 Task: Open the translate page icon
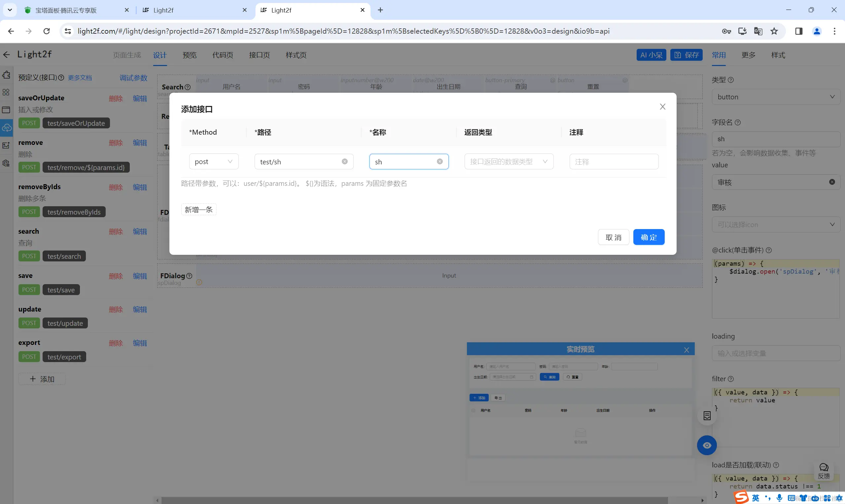pyautogui.click(x=758, y=31)
